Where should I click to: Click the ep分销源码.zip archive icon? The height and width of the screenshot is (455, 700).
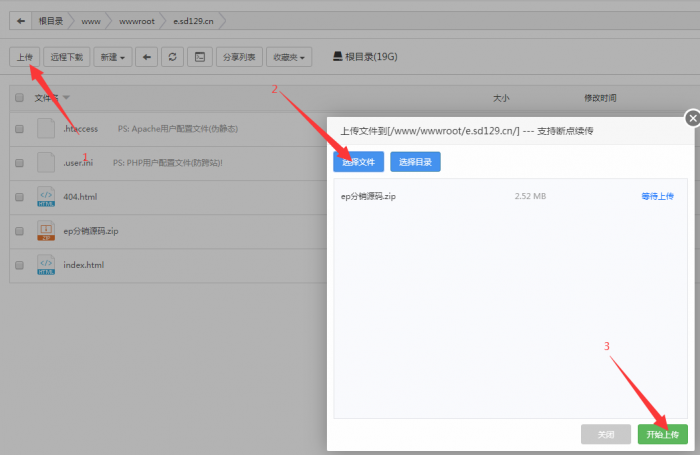(x=45, y=231)
